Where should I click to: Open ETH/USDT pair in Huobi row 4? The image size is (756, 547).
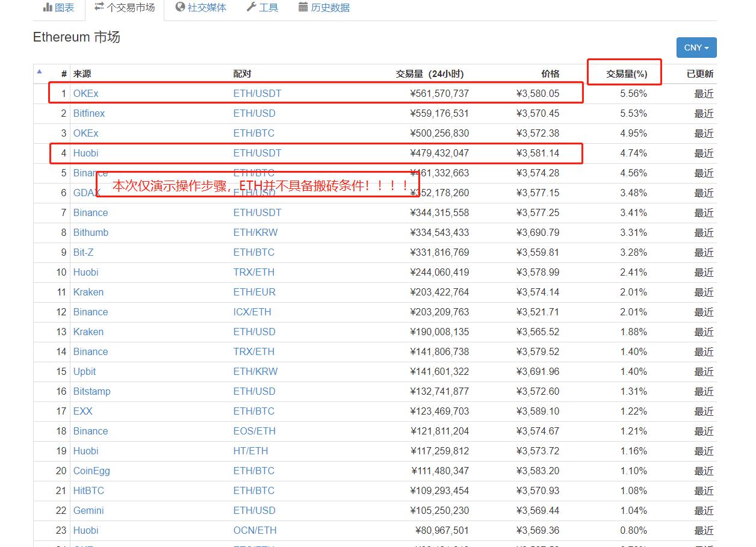point(257,153)
